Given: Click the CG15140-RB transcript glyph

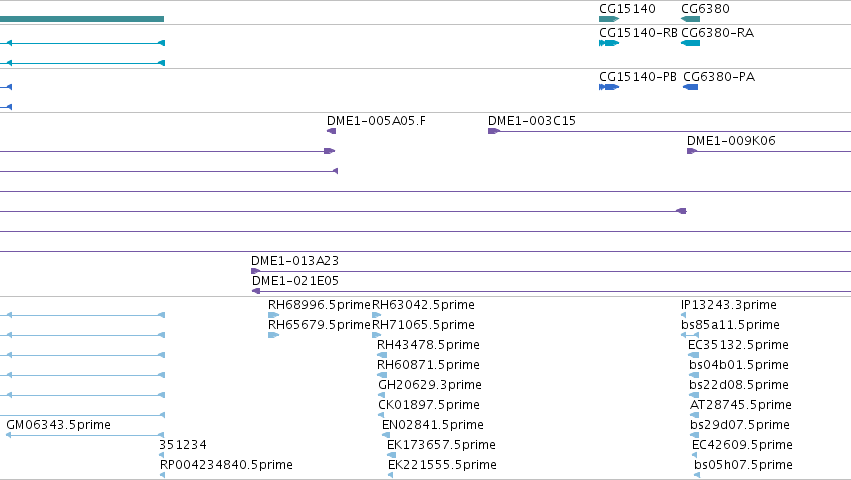Looking at the screenshot, I should [x=609, y=43].
